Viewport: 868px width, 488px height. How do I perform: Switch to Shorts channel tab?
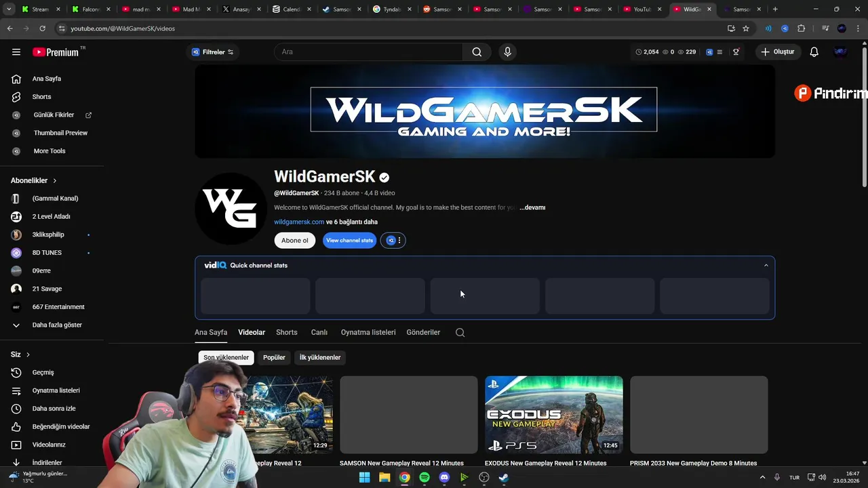pyautogui.click(x=287, y=332)
